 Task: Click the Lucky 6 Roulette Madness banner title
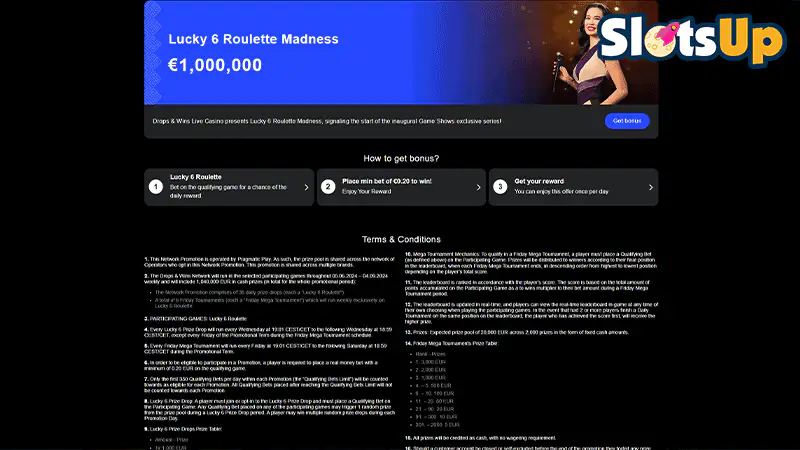pos(254,39)
